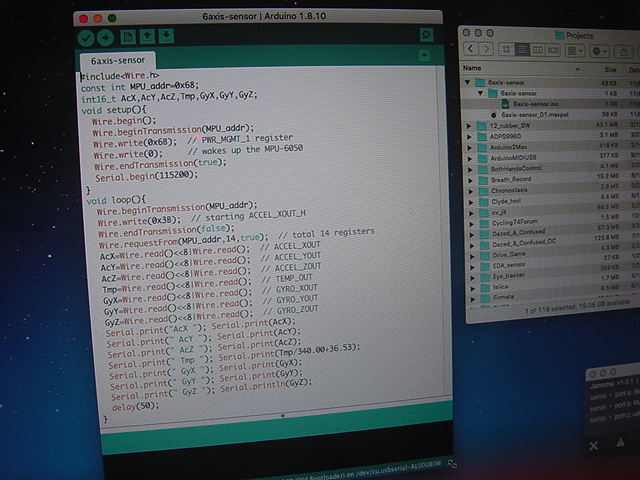Expand the 12_rubber_SW folder
The width and height of the screenshot is (640, 480).
469,126
